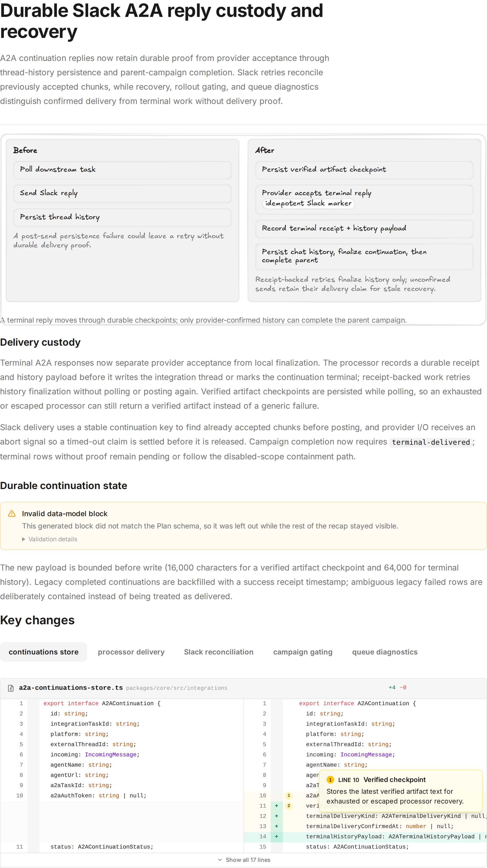This screenshot has width=487, height=868.
Task: Open the Slack reconciliation tab
Action: click(219, 652)
